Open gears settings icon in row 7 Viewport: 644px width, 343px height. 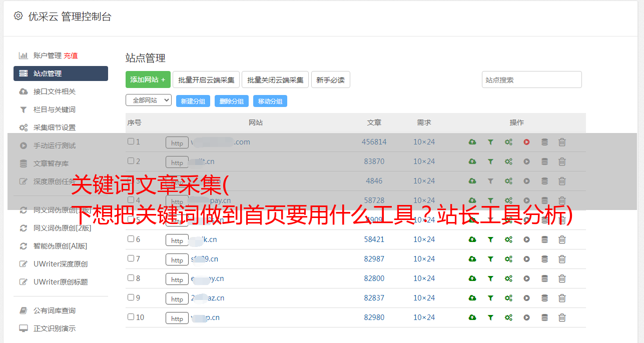508,259
